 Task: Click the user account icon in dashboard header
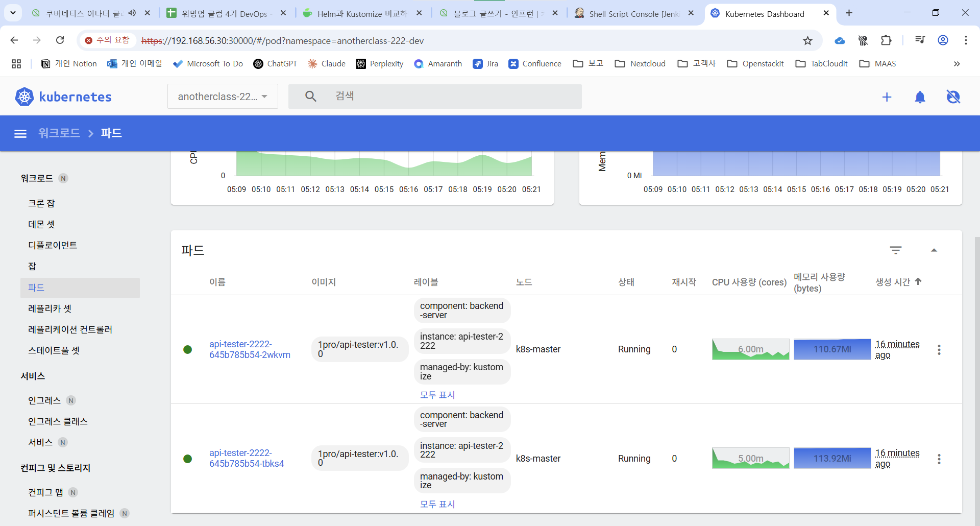(953, 97)
